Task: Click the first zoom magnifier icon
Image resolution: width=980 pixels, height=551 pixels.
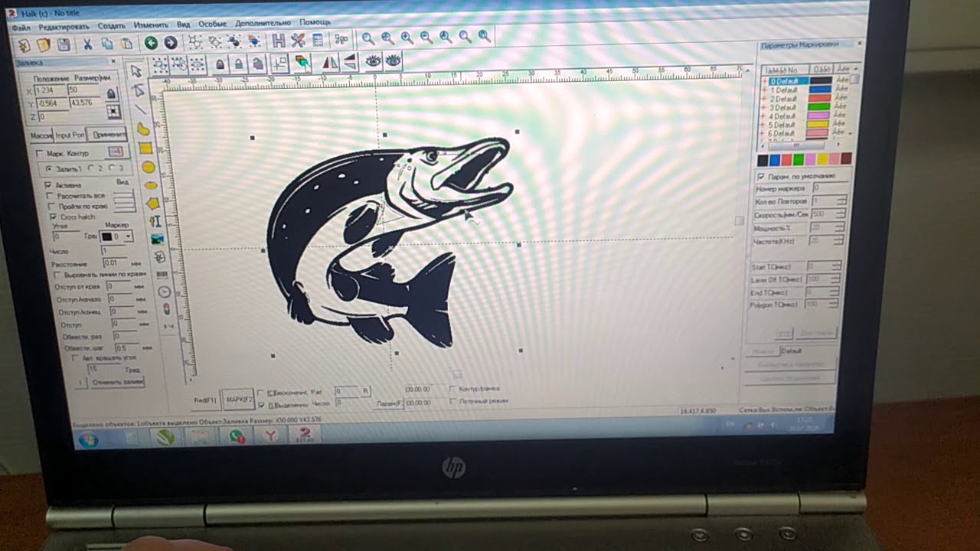Action: click(x=368, y=37)
